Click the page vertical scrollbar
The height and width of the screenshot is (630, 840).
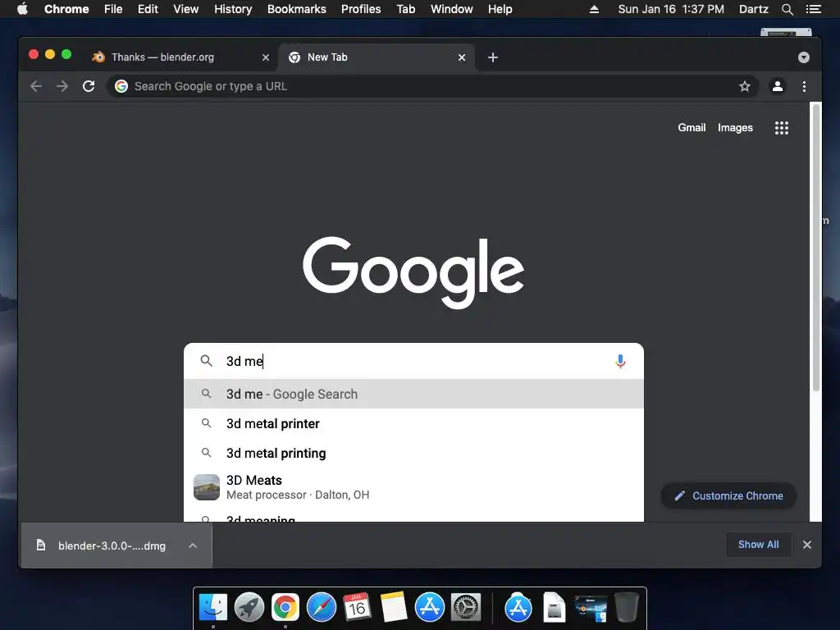tap(816, 246)
